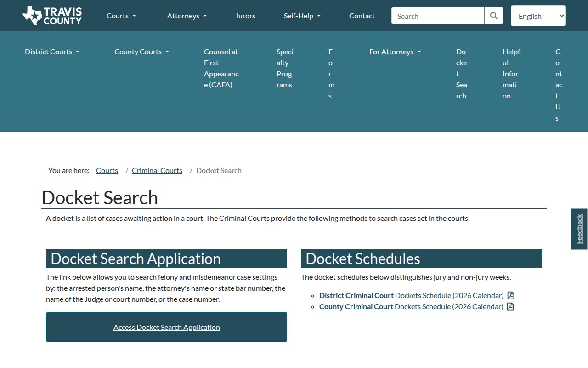
Task: Open the Contact Us nav item
Action: (x=559, y=85)
